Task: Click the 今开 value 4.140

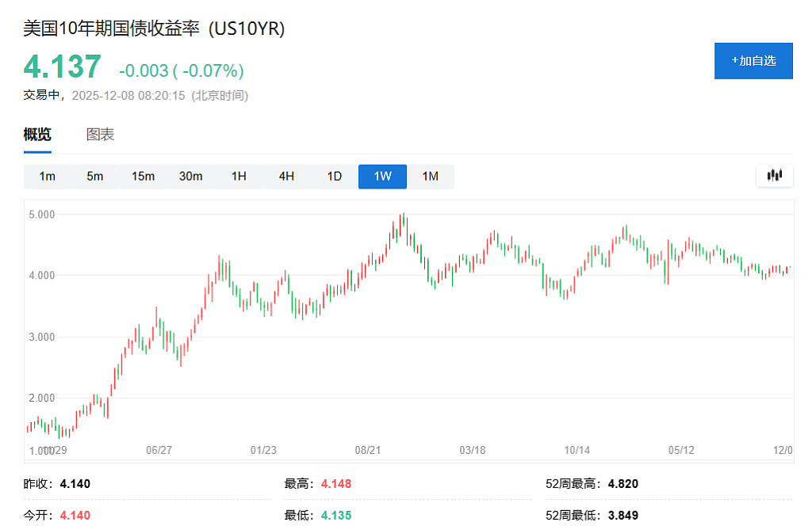Action: [x=75, y=516]
